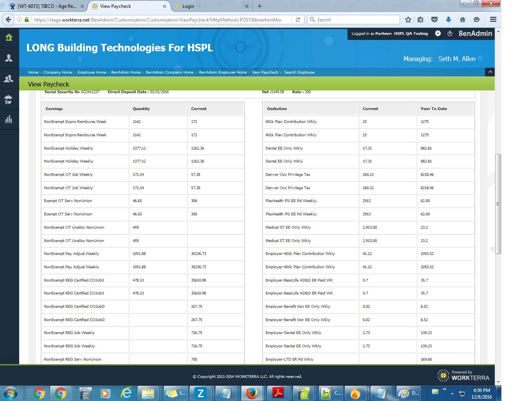Open the blue Z app in taskbar

coord(201,393)
